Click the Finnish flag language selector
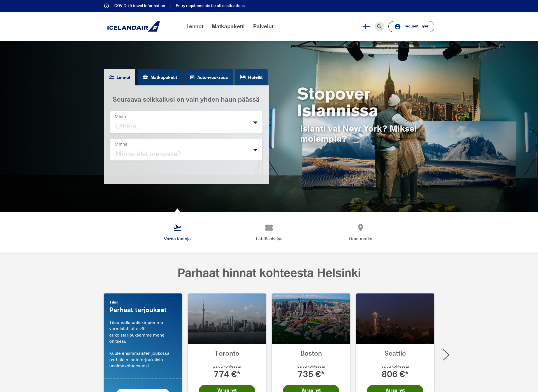Screen dimensions: 538x392 pyautogui.click(x=366, y=27)
